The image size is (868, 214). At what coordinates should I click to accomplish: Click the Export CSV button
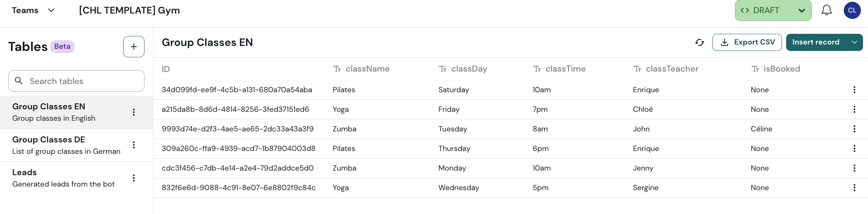click(x=747, y=42)
